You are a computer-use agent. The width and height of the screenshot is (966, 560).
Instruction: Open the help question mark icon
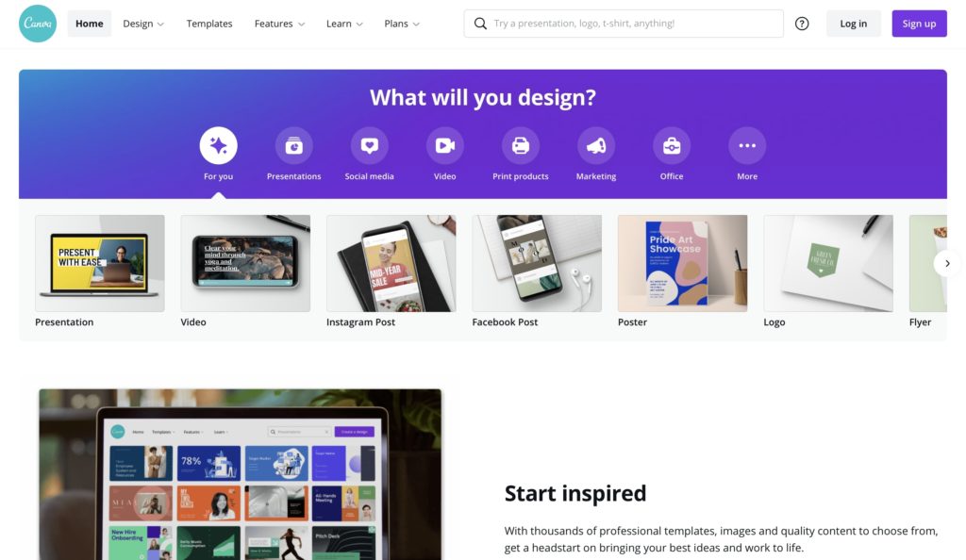(x=802, y=24)
